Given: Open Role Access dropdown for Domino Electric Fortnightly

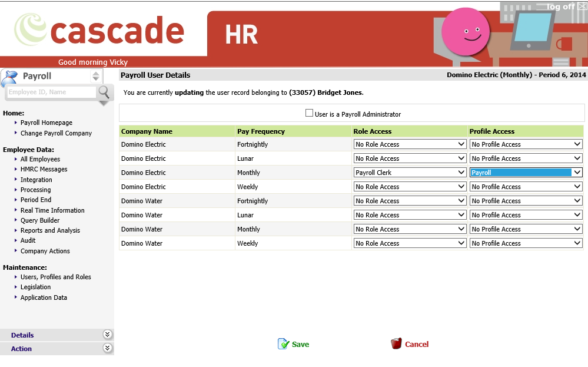Looking at the screenshot, I should pyautogui.click(x=410, y=144).
